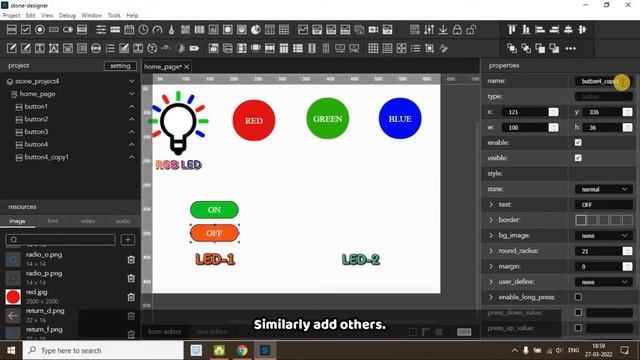The width and height of the screenshot is (640, 360).
Task: Toggle the press_up_value checkbox
Action: 578,328
